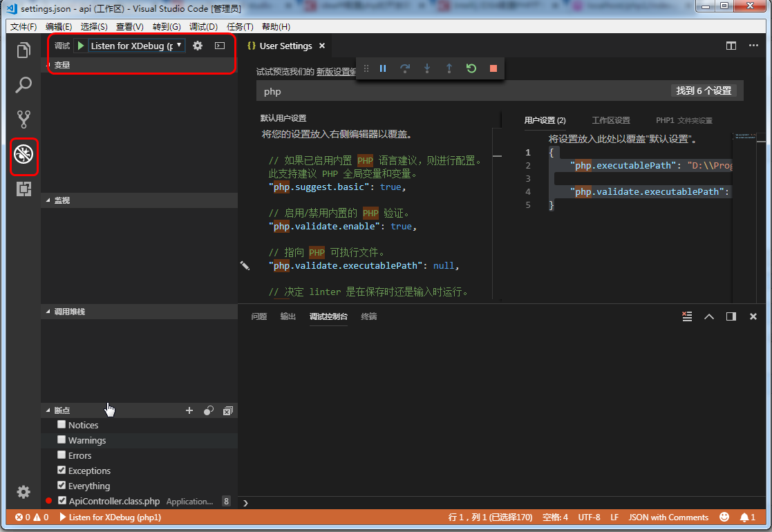Start debugging with green play button
772x532 pixels.
(81, 46)
